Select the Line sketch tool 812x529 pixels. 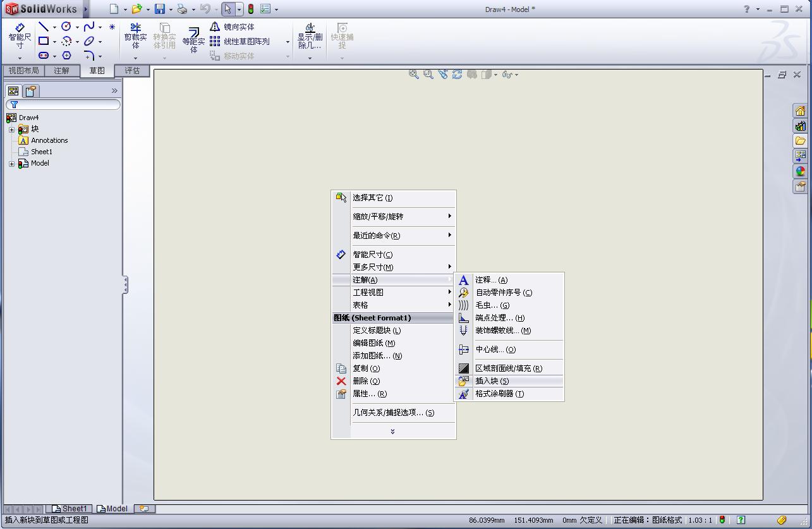(44, 27)
